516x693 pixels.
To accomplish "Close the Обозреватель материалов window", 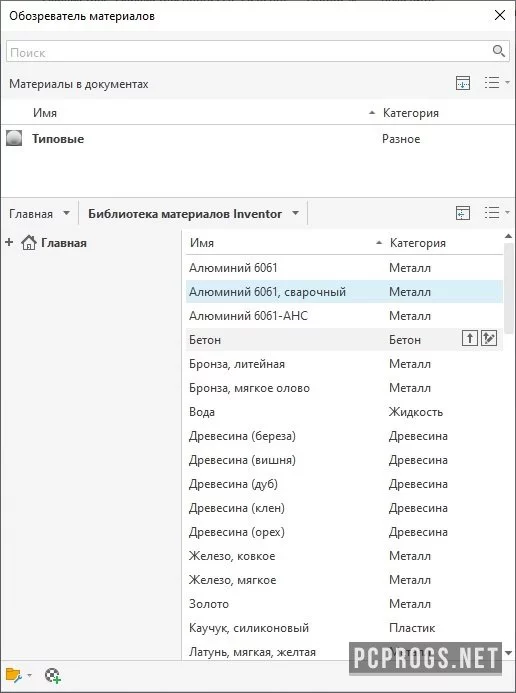I will (x=500, y=15).
